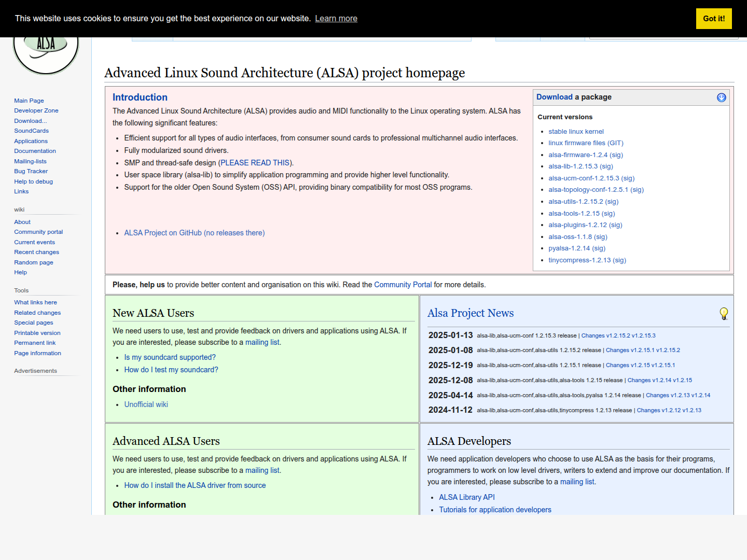Open the Unofficial wiki link

click(x=146, y=404)
